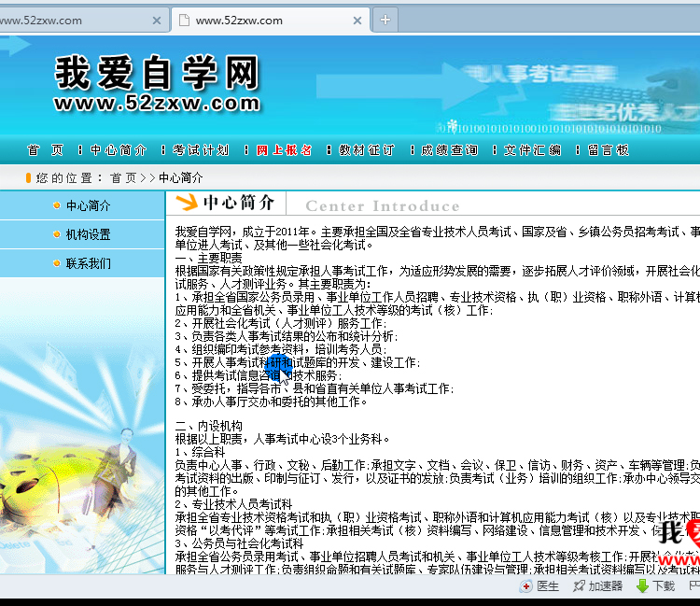Open the 中心简介 item in the top navigation bar

(x=119, y=150)
